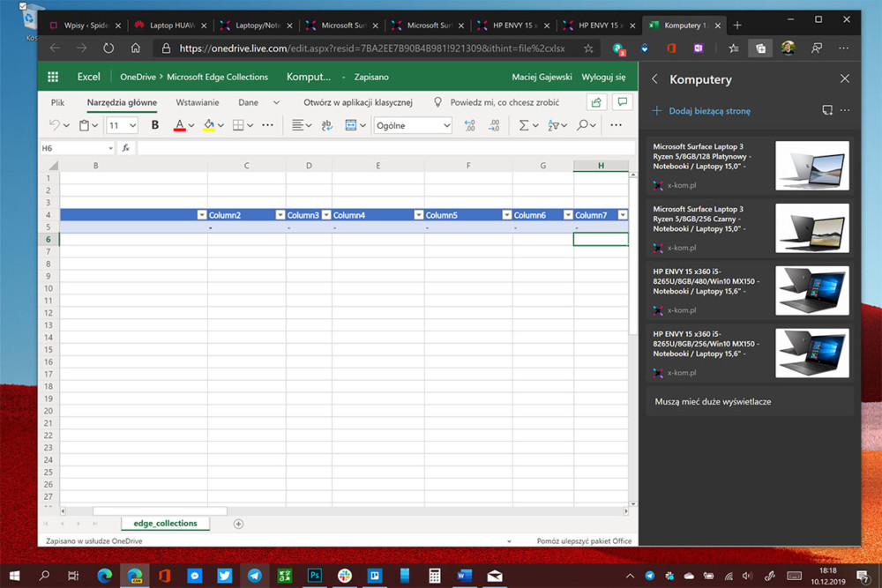Click the Powiedz mi, co chcesz zrobić box

click(x=505, y=102)
